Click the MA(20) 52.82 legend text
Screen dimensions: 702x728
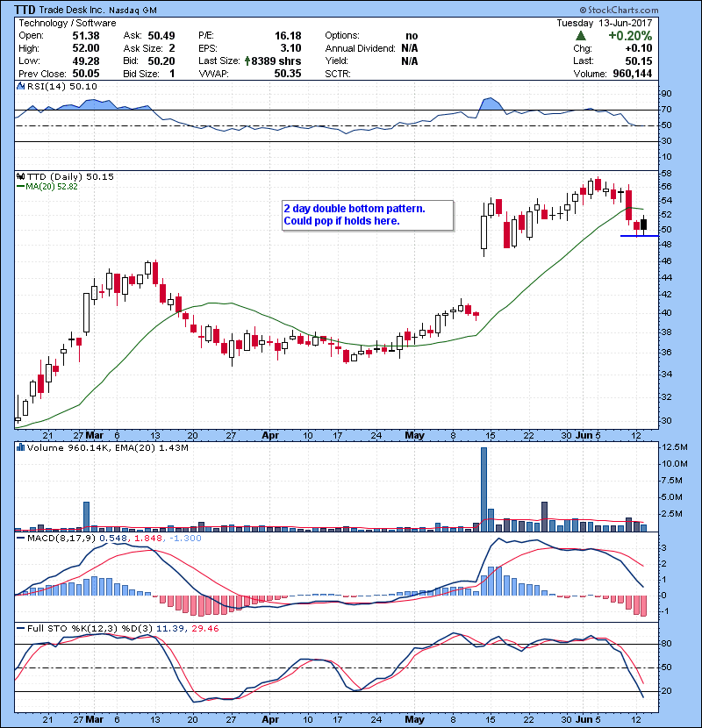(x=52, y=186)
